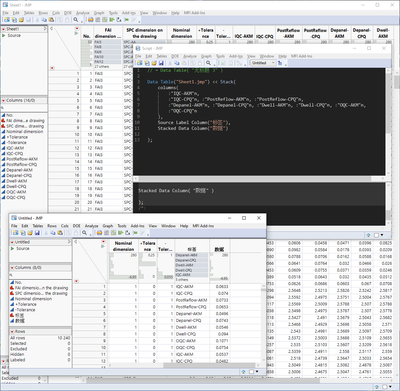Maximize the Script window

point(369,48)
